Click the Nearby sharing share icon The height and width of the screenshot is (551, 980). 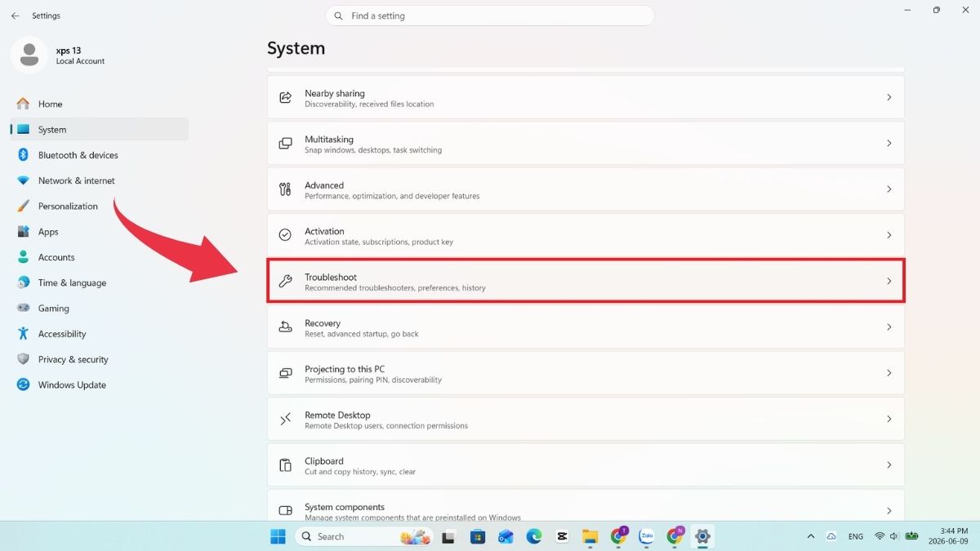[285, 97]
